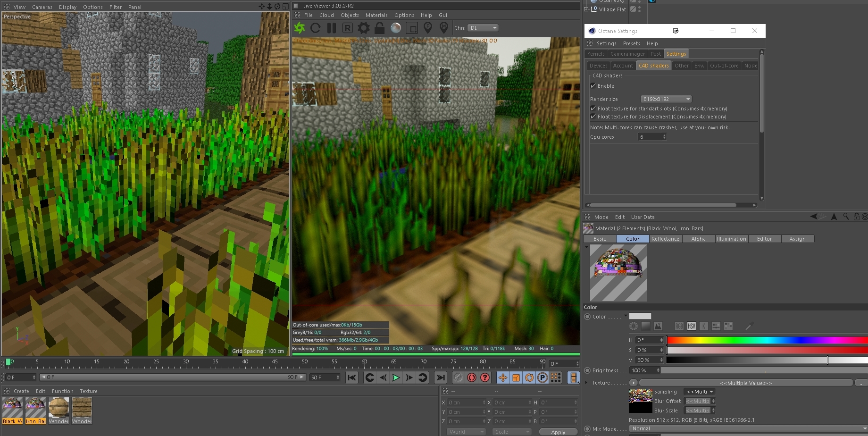Open the Presets menu in Octane Settings
868x436 pixels.
631,43
